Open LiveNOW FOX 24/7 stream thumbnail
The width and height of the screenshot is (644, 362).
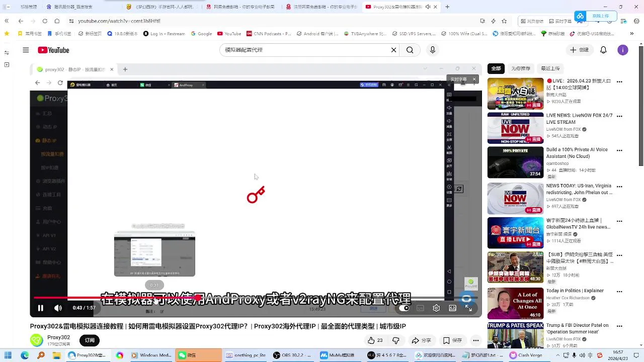(515, 128)
